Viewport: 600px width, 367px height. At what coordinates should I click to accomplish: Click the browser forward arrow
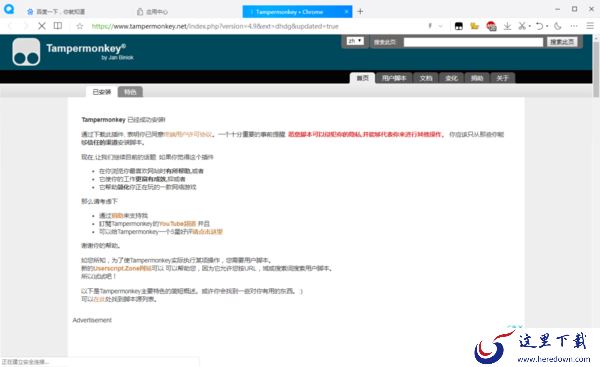click(26, 26)
